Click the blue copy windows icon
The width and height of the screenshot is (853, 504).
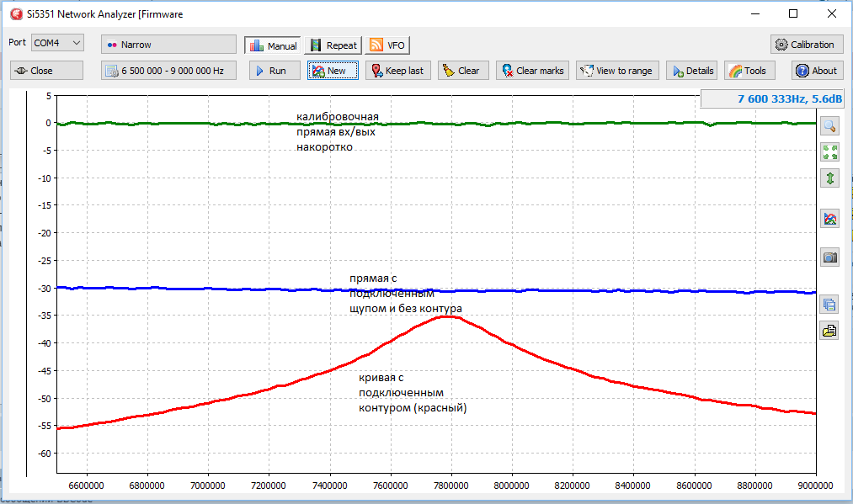[x=829, y=305]
